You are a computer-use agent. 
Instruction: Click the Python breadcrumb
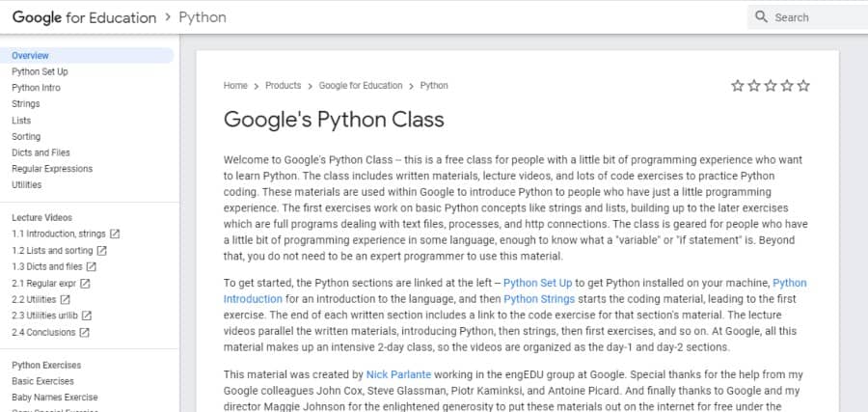tap(434, 85)
